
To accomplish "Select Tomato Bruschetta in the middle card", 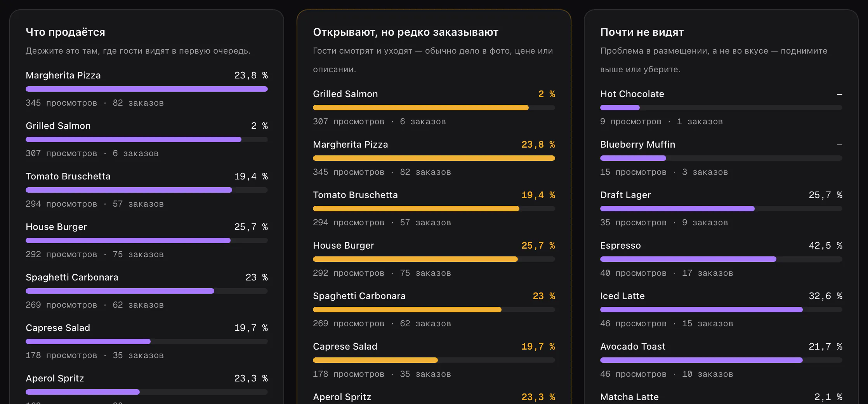I will click(x=434, y=209).
